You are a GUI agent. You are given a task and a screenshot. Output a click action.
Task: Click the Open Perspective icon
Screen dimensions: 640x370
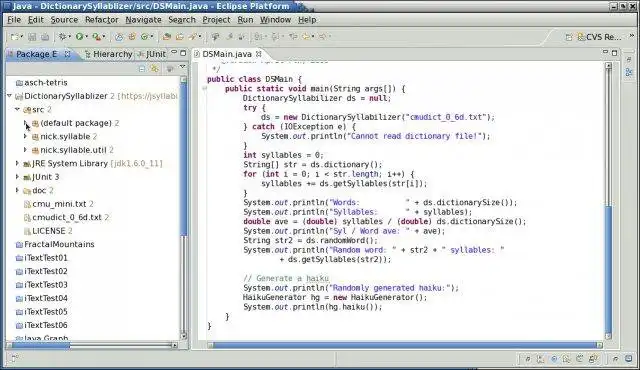pyautogui.click(x=569, y=37)
